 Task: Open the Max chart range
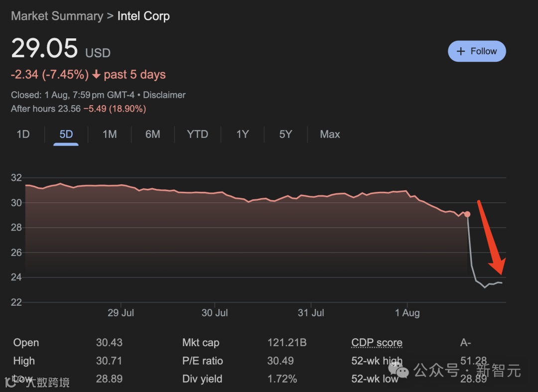click(330, 134)
